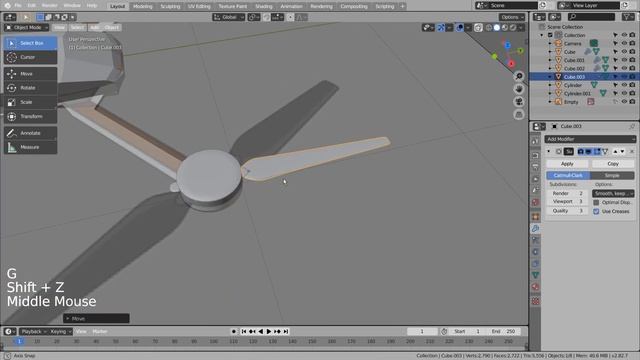Image resolution: width=640 pixels, height=360 pixels.
Task: Activate the Cursor tool
Action: (x=31, y=57)
